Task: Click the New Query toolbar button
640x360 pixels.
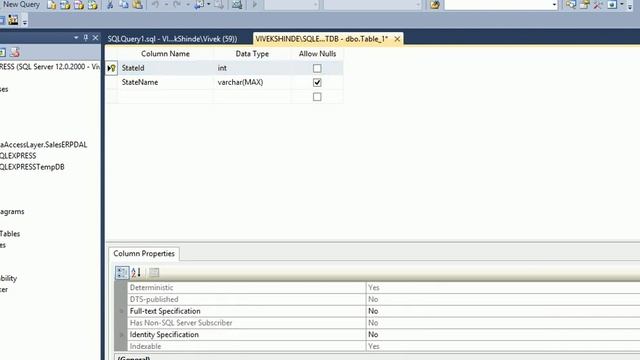Action: tap(20, 4)
